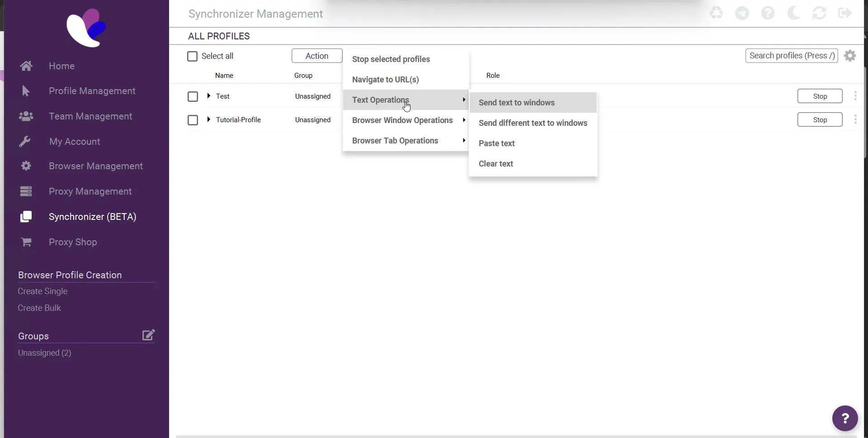Focus the Search profiles field
868x438 pixels.
(792, 56)
